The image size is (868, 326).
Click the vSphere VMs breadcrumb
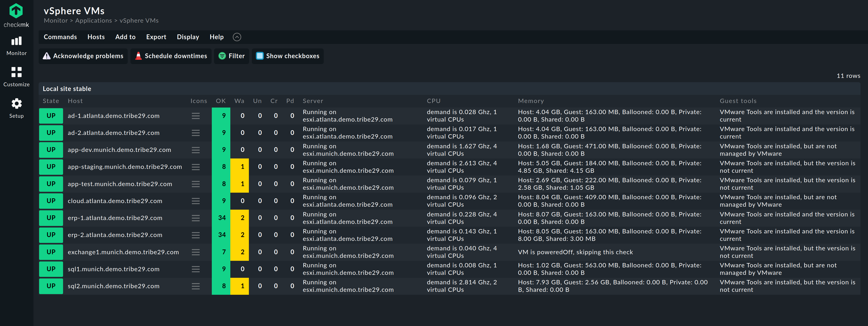(x=139, y=21)
